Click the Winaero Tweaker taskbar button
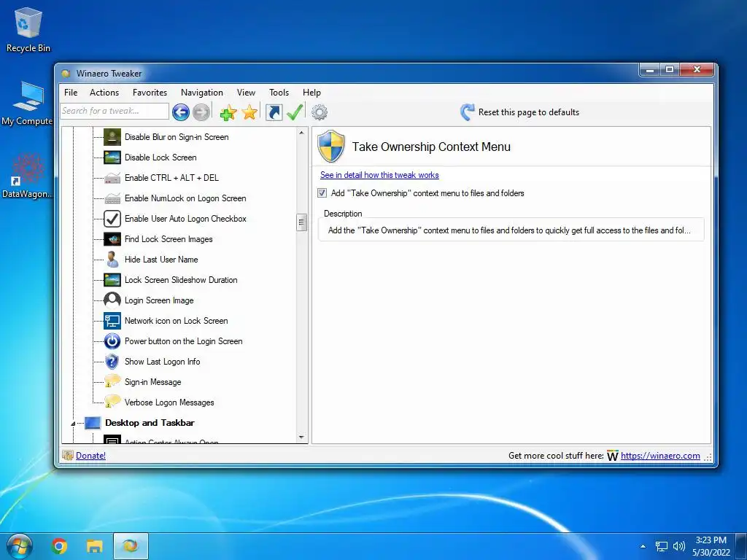 pos(131,545)
